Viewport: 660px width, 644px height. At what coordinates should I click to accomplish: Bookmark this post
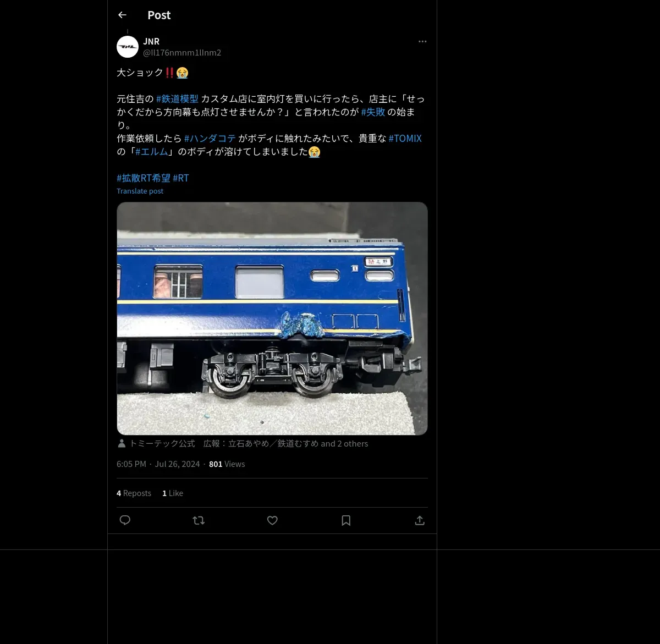tap(346, 520)
